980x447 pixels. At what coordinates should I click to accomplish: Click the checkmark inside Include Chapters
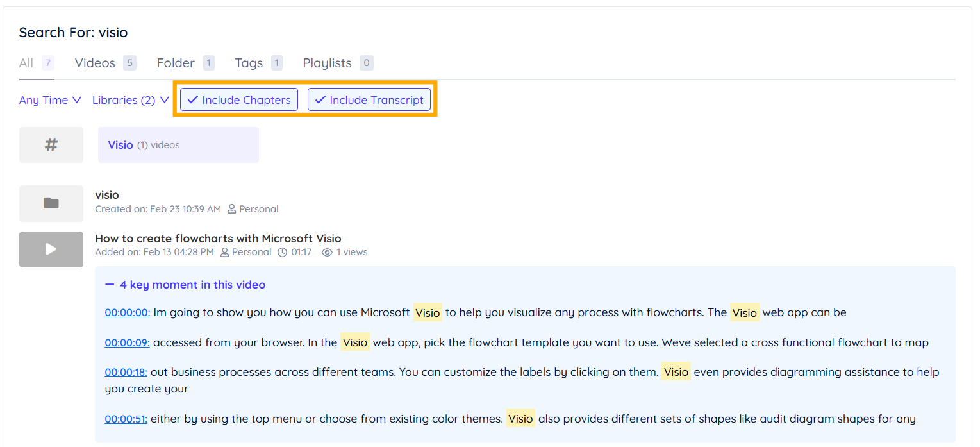pyautogui.click(x=192, y=99)
